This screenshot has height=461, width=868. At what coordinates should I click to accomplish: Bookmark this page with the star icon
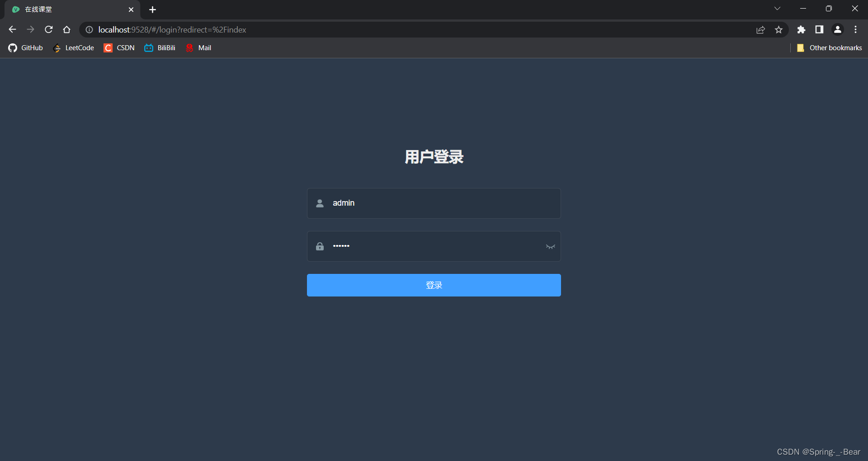778,29
